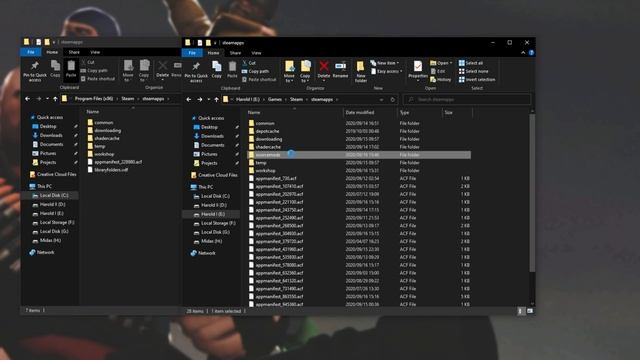Go up one level in the right window

coord(216,99)
